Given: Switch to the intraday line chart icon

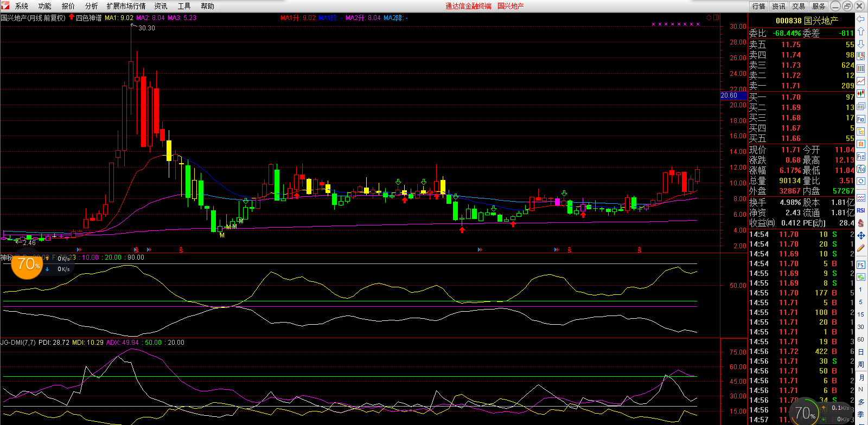Looking at the screenshot, I should [x=861, y=81].
